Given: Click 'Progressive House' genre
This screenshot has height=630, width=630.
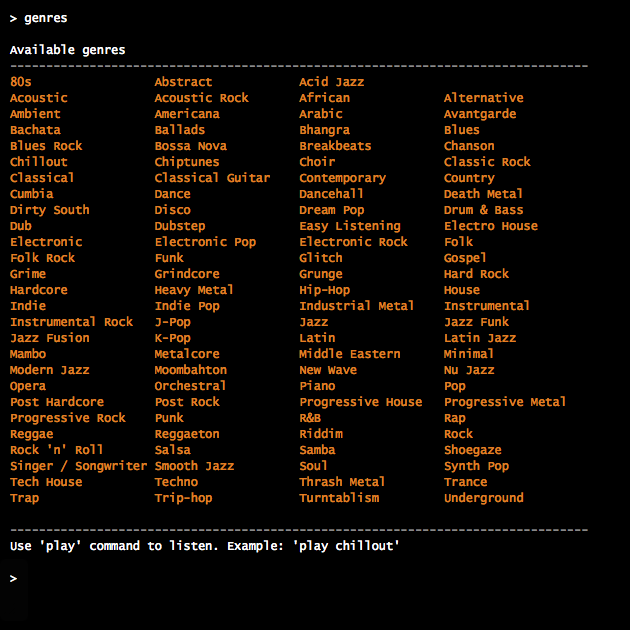Looking at the screenshot, I should [360, 402].
